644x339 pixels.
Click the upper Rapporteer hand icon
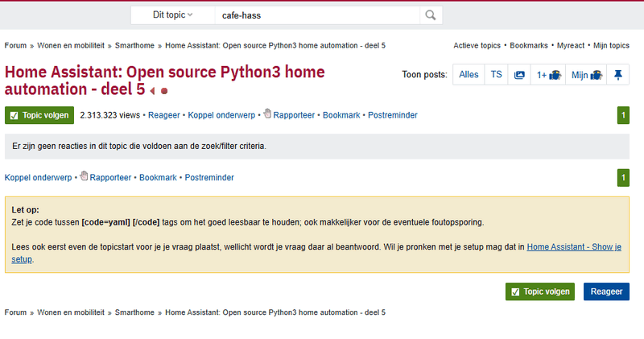[x=267, y=114]
